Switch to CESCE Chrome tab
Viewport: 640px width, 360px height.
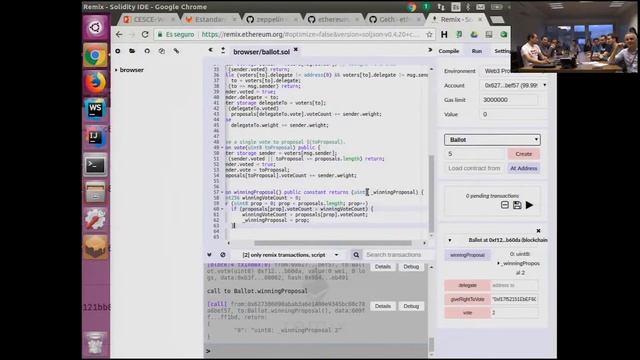point(149,20)
